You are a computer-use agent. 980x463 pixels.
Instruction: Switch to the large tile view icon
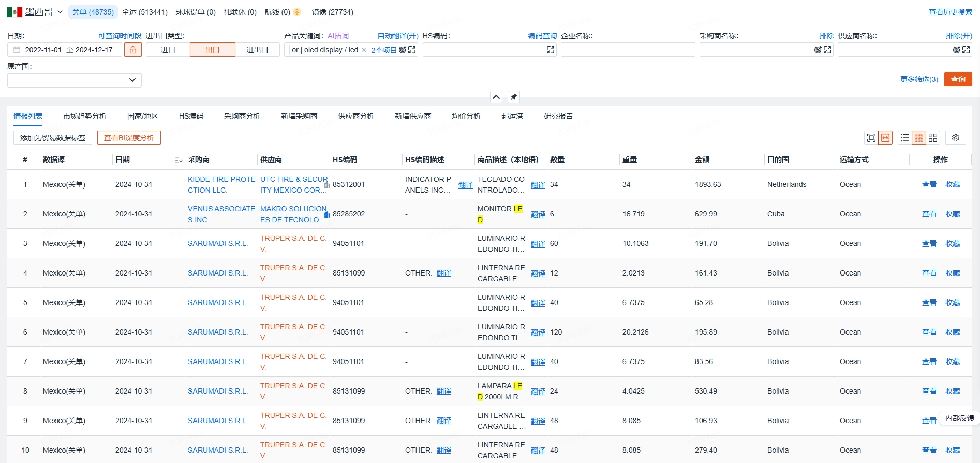point(933,138)
